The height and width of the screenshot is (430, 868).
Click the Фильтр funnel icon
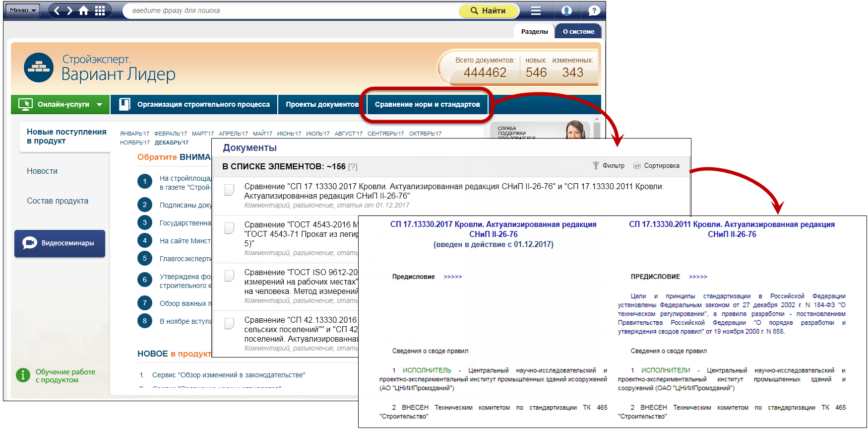tap(596, 166)
